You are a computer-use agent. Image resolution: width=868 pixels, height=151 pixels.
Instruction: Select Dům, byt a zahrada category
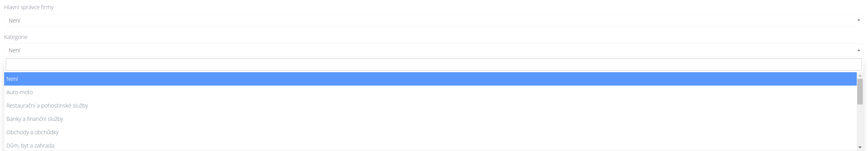point(30,146)
